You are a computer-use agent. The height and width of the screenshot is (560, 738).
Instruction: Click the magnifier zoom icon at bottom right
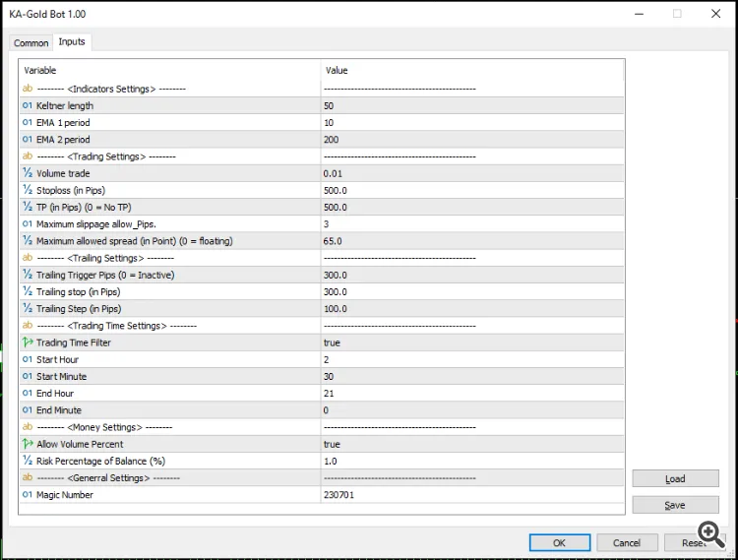(x=711, y=533)
